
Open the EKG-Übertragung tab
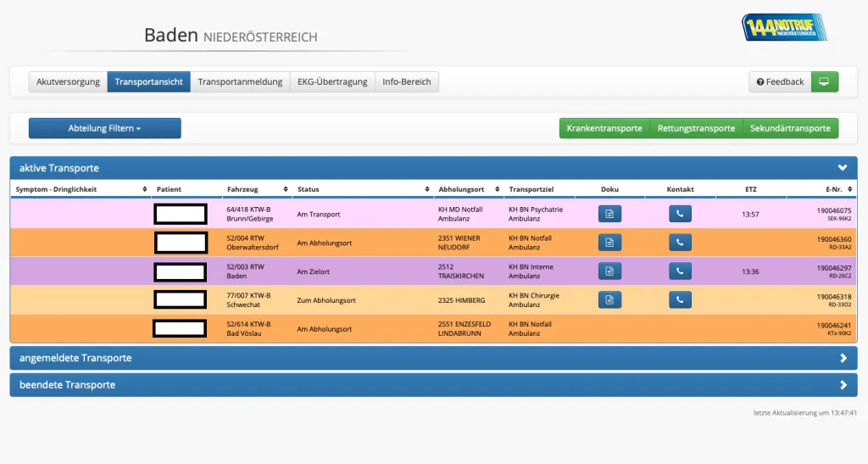tap(331, 81)
